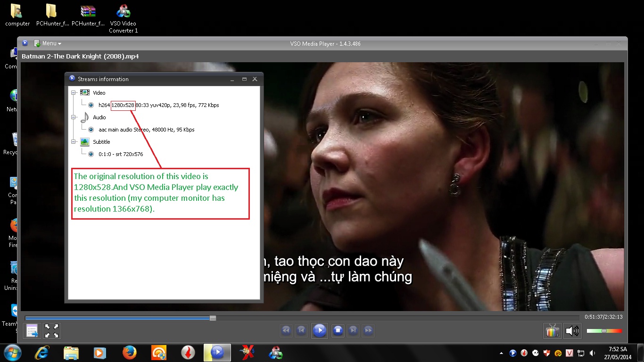Click the fast-forward playback button
The width and height of the screenshot is (644, 362).
point(369,330)
